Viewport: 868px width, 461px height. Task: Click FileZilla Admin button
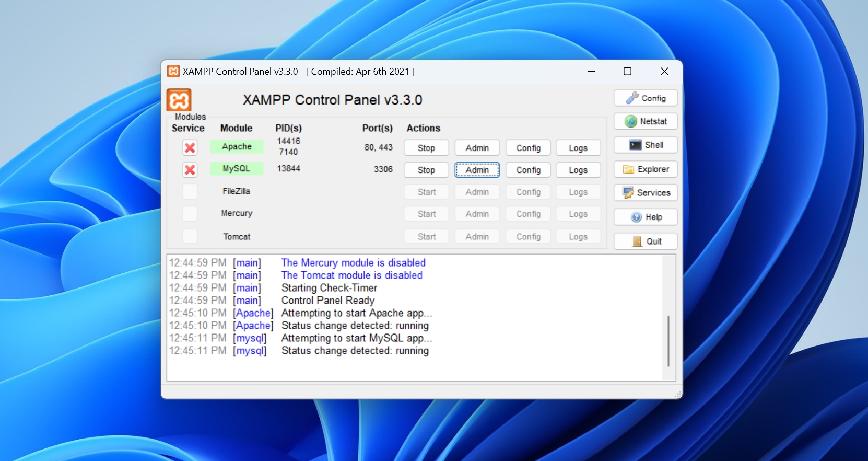477,192
